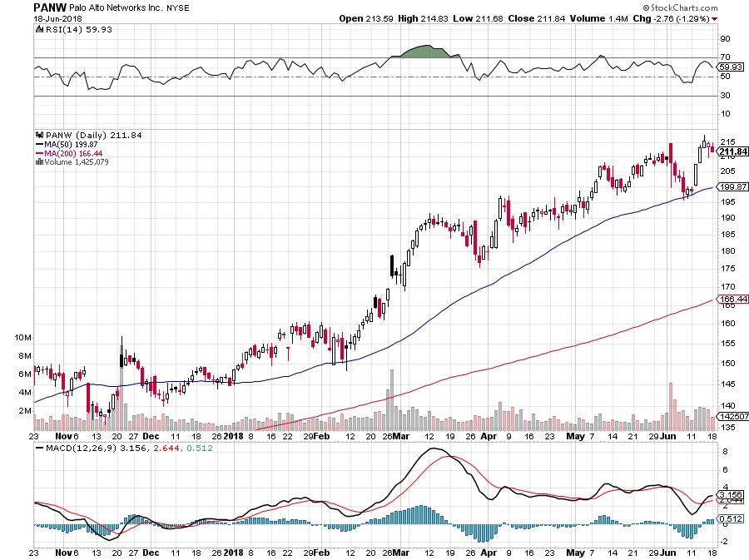The height and width of the screenshot is (560, 749).
Task: Click the Chg value -2.76 (-1.29%)
Action: tap(682, 18)
